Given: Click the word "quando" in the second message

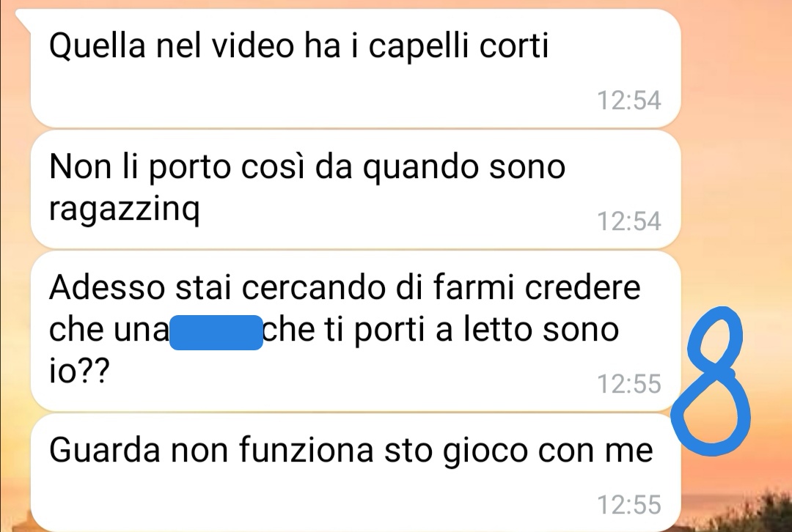Looking at the screenshot, I should [420, 168].
